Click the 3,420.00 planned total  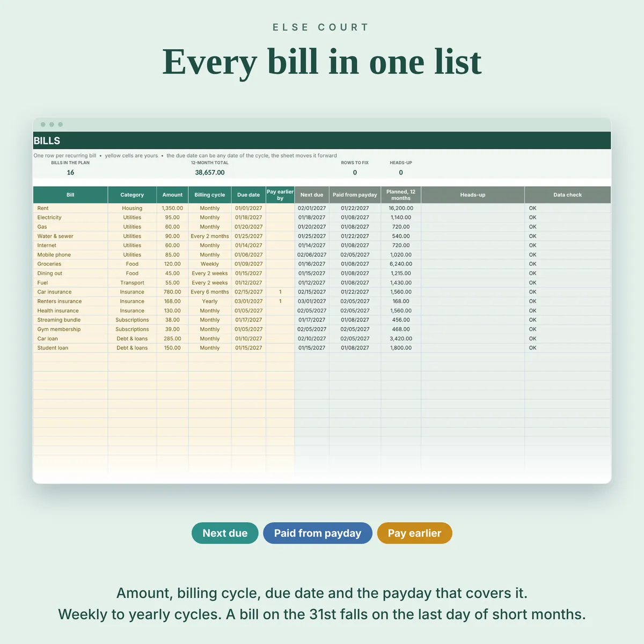[401, 339]
